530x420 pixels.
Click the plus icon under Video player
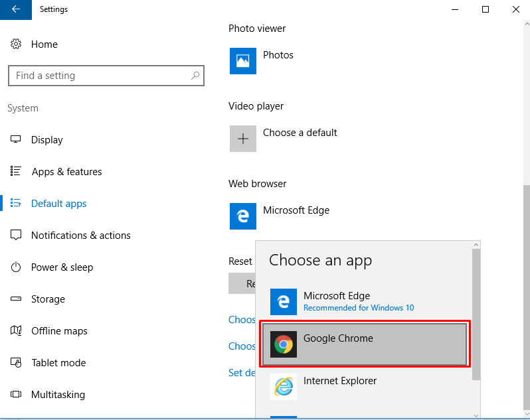pyautogui.click(x=243, y=139)
